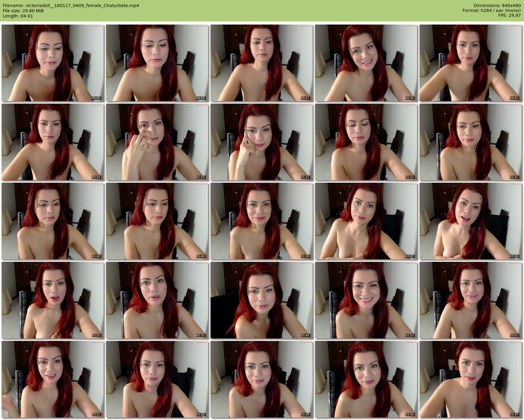This screenshot has height=420, width=524.
Task: Open the frame at timestamp 03:02
Action: (x=471, y=300)
